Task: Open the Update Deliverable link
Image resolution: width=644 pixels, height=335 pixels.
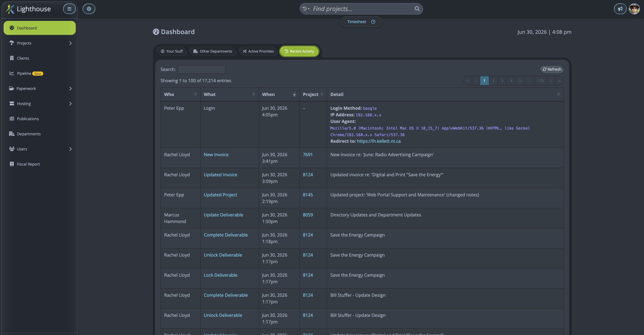Action: 223,215
